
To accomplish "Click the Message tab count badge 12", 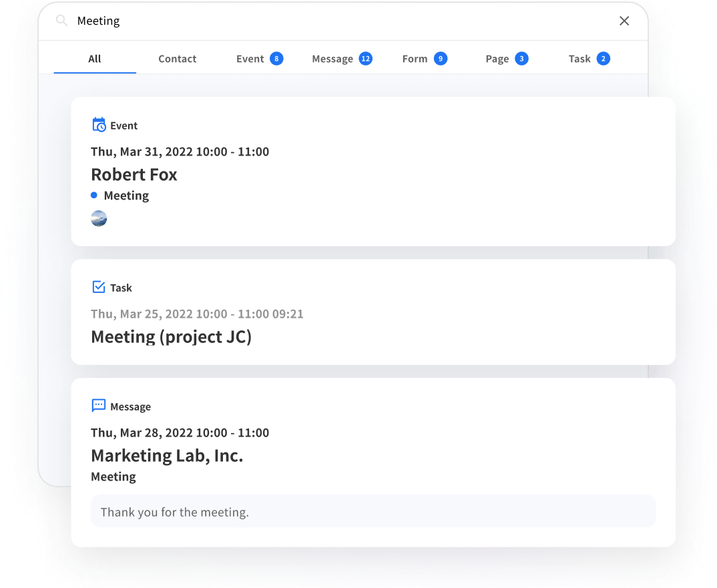I will 365,59.
